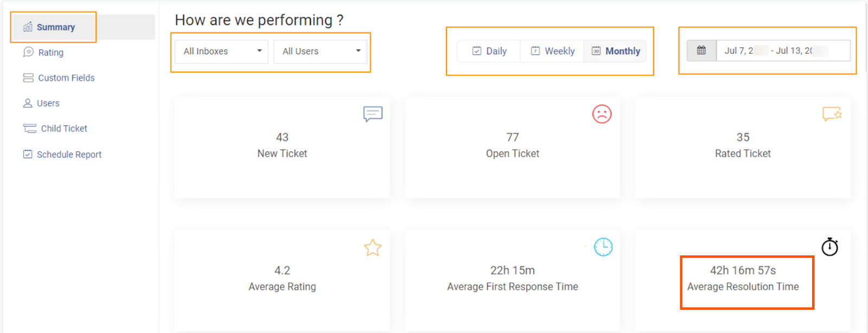Click the star chat icon on Rated Ticket card
Viewport: 868px width, 333px height.
tap(832, 114)
